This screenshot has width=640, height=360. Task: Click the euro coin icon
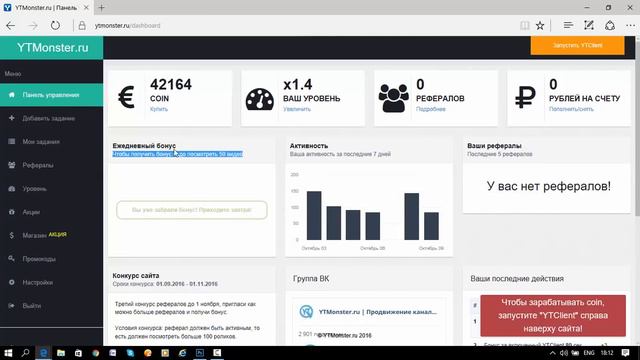click(x=126, y=98)
